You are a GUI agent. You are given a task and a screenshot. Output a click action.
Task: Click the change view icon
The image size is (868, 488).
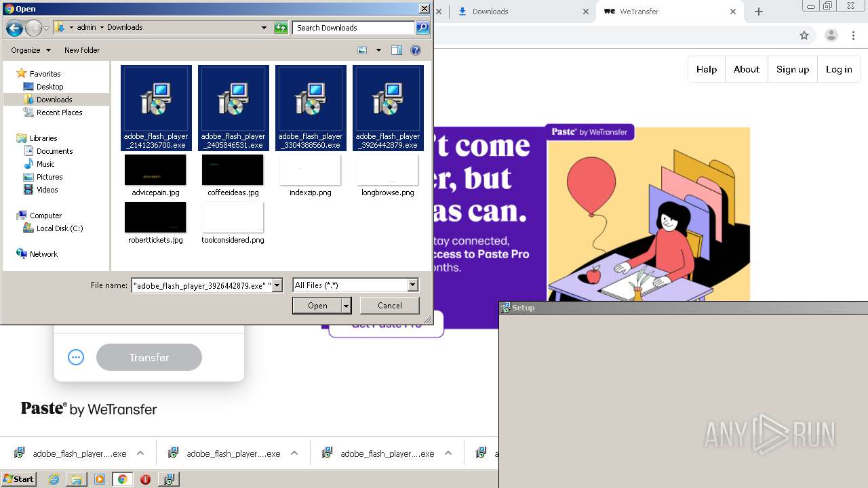tap(363, 50)
